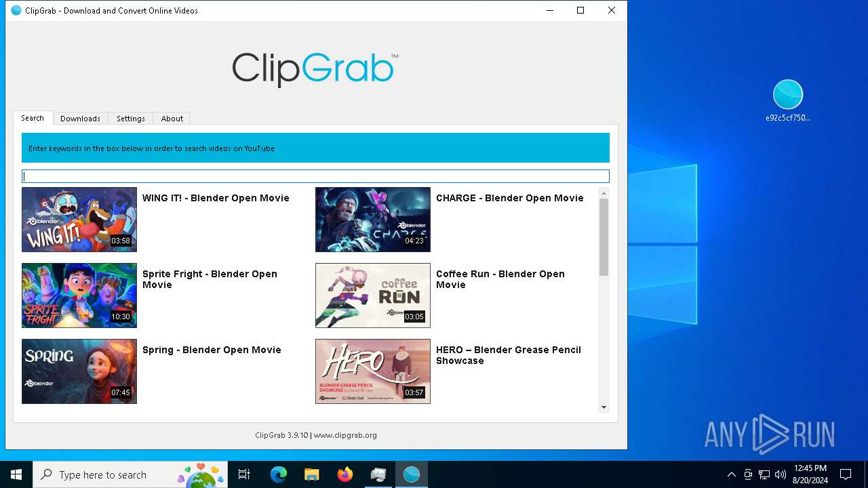
Task: Open the installer app icon on taskbar
Action: [x=378, y=474]
